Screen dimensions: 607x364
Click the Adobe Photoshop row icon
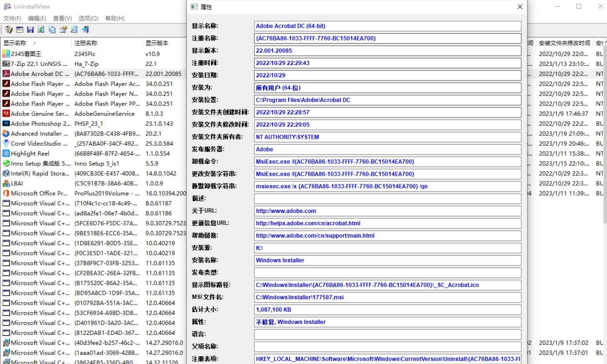6,124
